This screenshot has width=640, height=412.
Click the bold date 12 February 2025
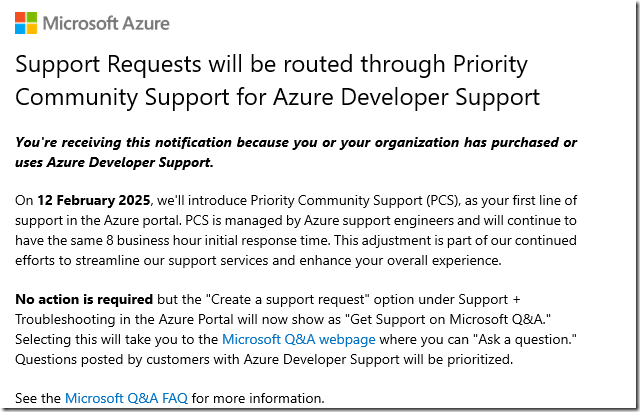(94, 200)
